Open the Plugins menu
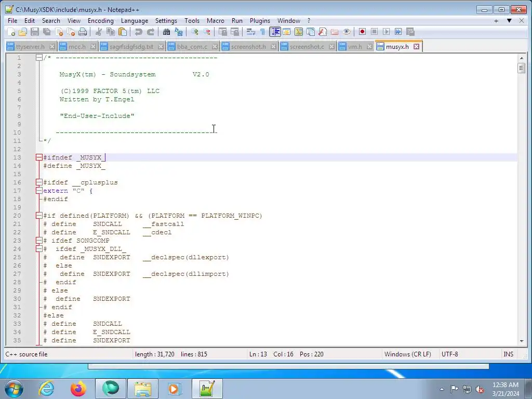532x399 pixels. point(260,21)
